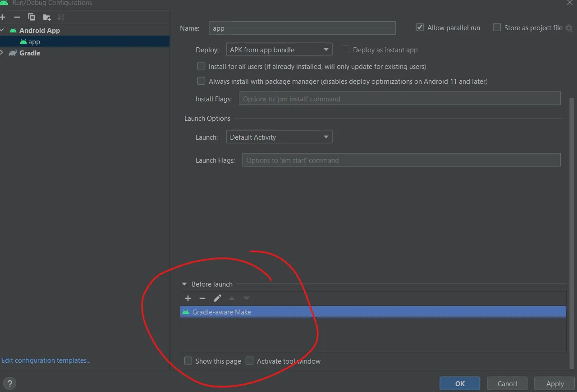Cancel the Run/Debug Configurations dialog

[507, 383]
